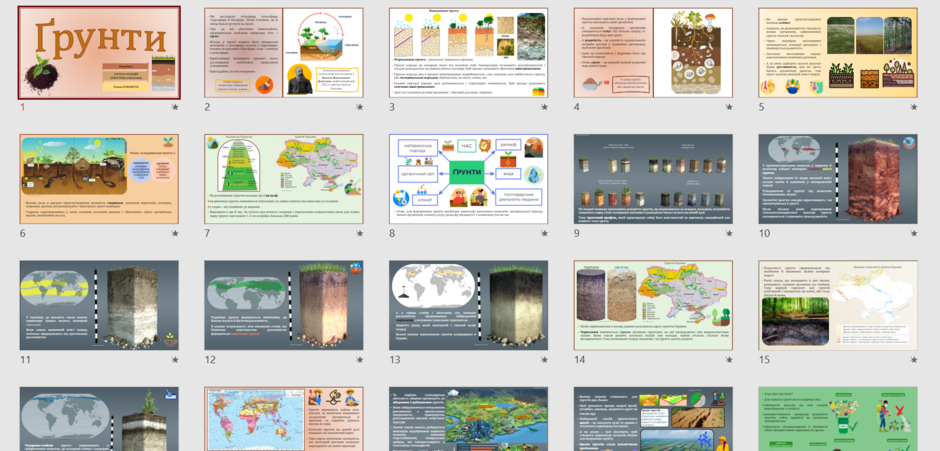940x451 pixels.
Task: Select slide 15 with the forest photo
Action: (838, 305)
